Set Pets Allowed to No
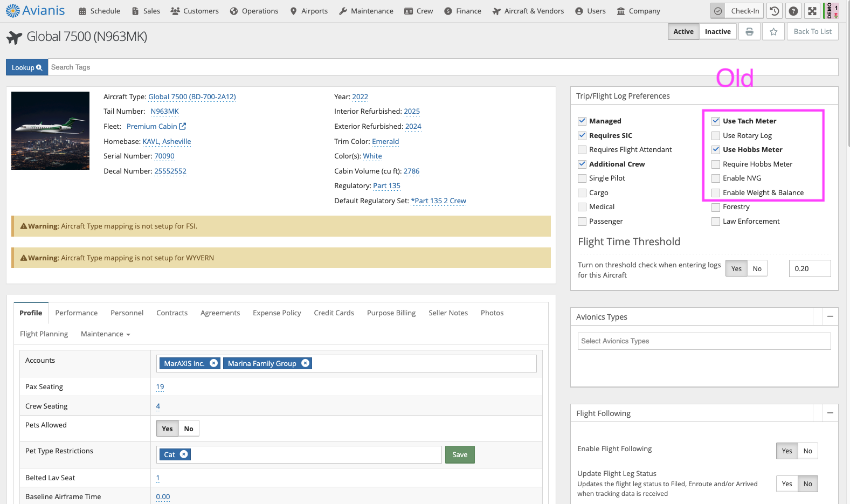The width and height of the screenshot is (850, 504). 189,429
